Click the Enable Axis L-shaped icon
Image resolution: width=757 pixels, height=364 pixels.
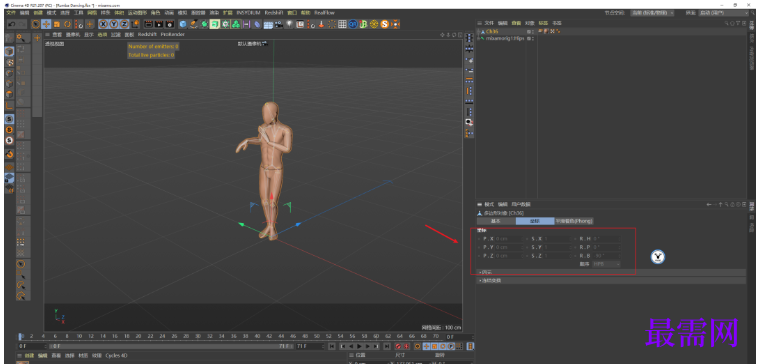pyautogui.click(x=9, y=105)
